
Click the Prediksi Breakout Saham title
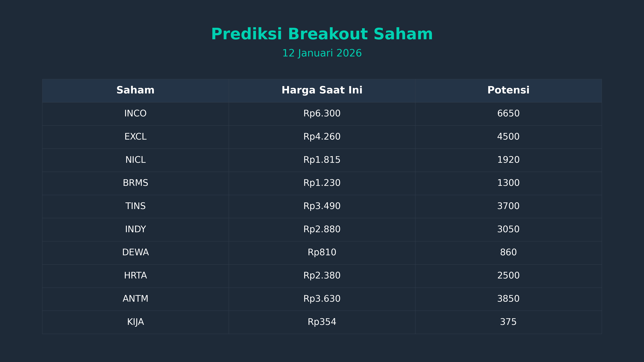322,34
